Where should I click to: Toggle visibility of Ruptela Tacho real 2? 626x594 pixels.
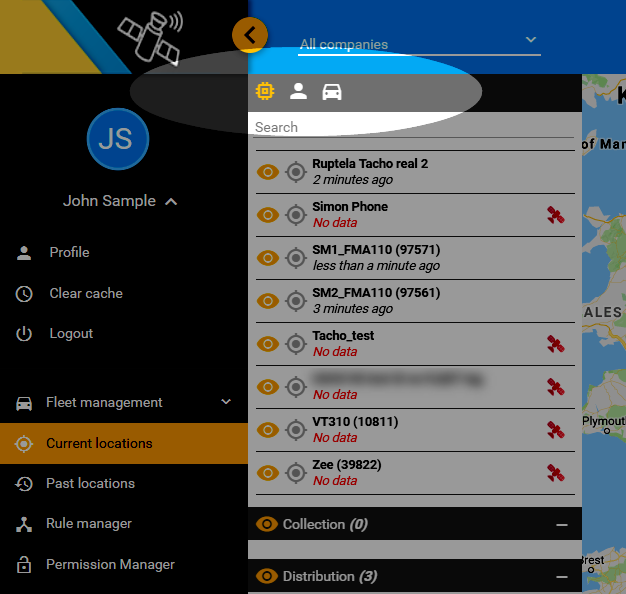tap(268, 172)
